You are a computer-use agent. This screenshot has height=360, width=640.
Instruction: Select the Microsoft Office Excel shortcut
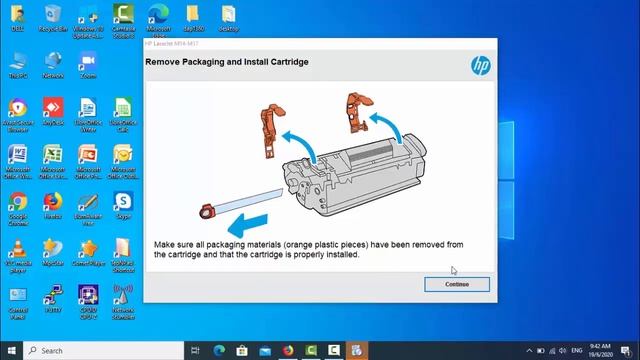click(x=53, y=162)
